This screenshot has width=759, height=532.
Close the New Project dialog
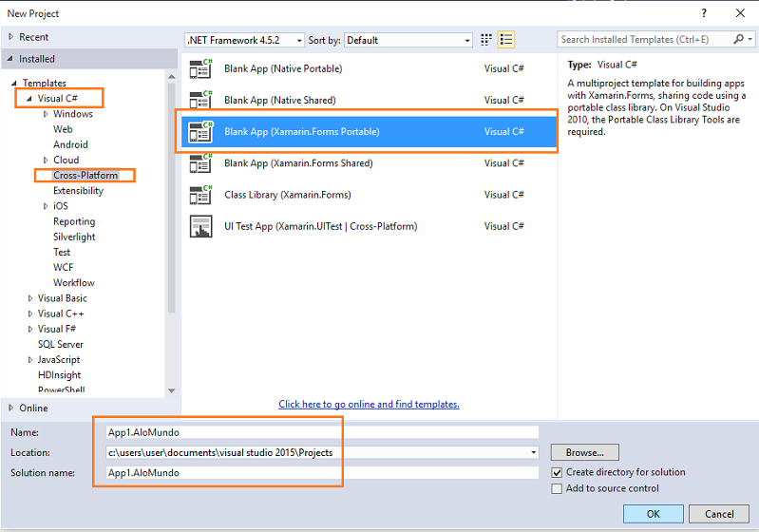(740, 13)
